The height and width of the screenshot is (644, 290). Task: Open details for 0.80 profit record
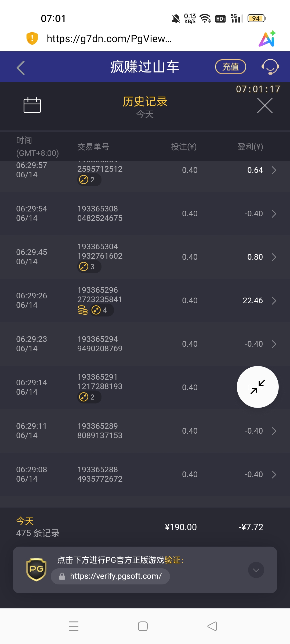[x=274, y=257]
